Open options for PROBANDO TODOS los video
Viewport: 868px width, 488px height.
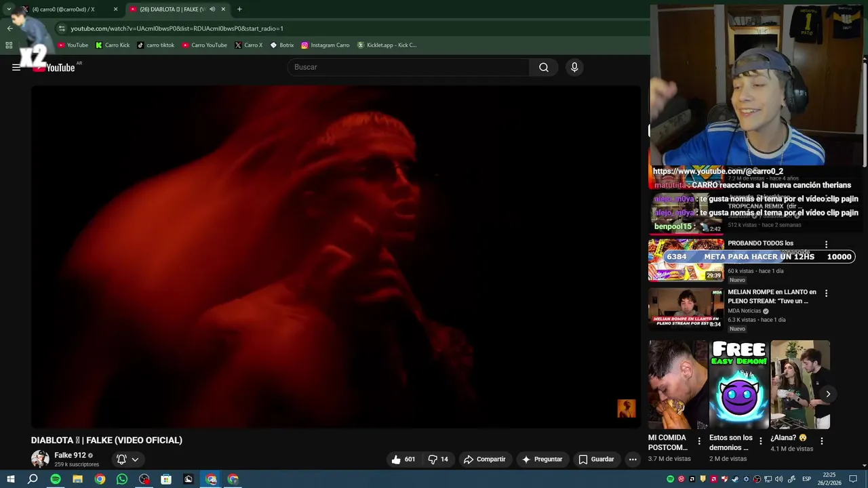click(x=826, y=244)
